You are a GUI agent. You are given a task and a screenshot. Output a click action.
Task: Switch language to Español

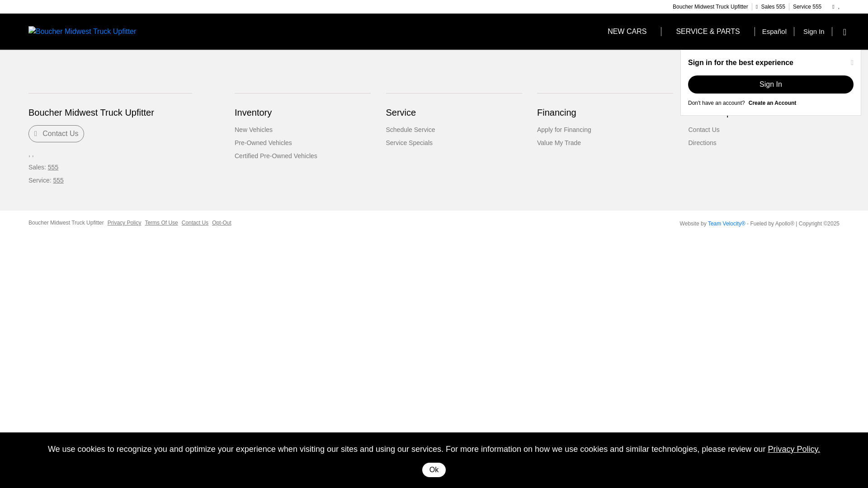pyautogui.click(x=774, y=32)
